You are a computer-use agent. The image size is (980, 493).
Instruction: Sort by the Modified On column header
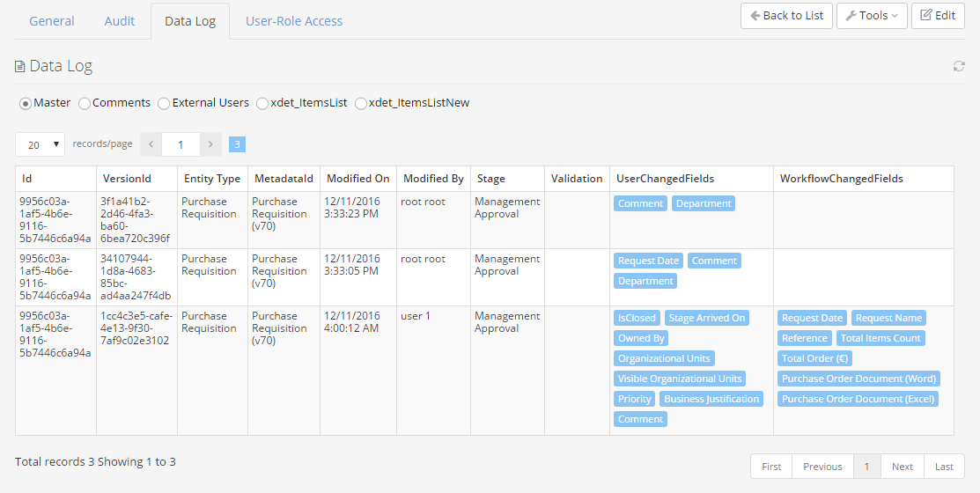[x=357, y=179]
